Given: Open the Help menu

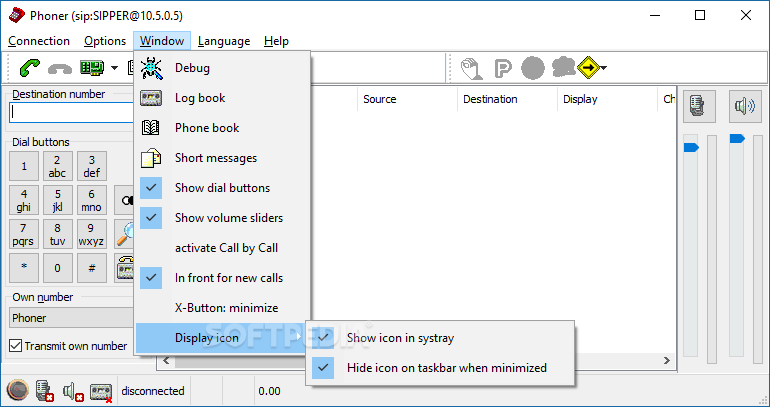Looking at the screenshot, I should click(x=276, y=41).
